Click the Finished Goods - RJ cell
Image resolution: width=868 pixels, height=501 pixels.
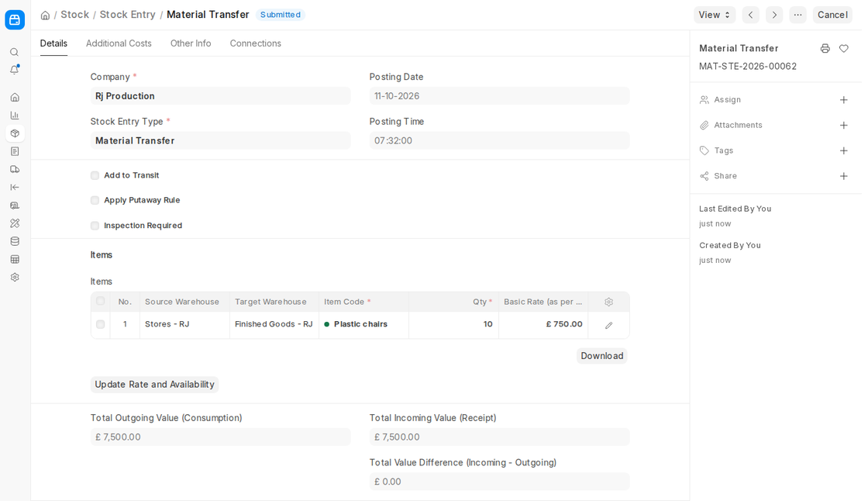click(x=274, y=324)
